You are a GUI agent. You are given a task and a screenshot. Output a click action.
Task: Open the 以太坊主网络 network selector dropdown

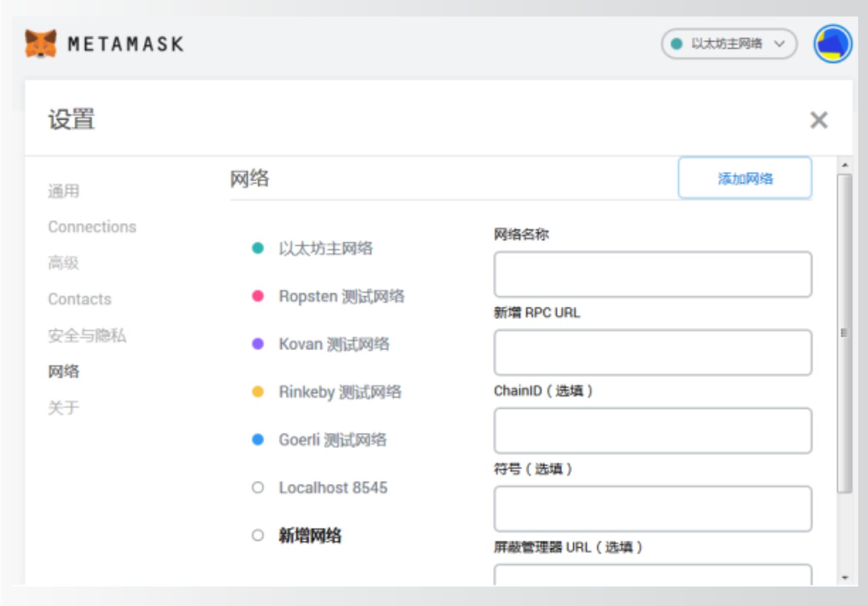pyautogui.click(x=729, y=44)
